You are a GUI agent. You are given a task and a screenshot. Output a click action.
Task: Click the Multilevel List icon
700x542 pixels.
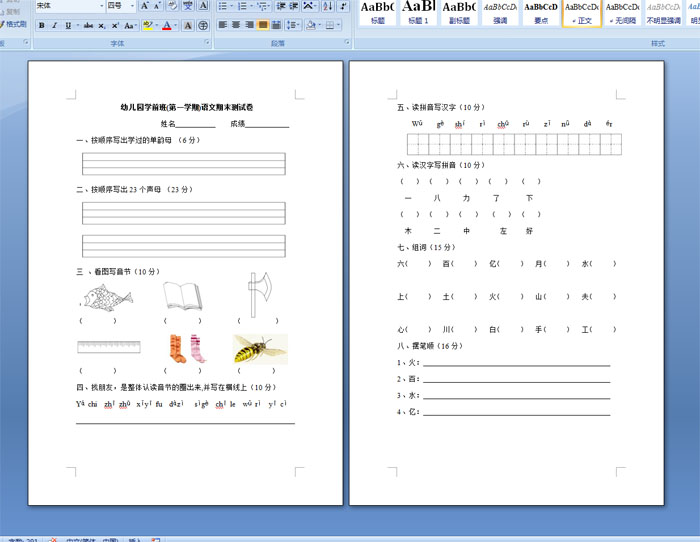263,6
